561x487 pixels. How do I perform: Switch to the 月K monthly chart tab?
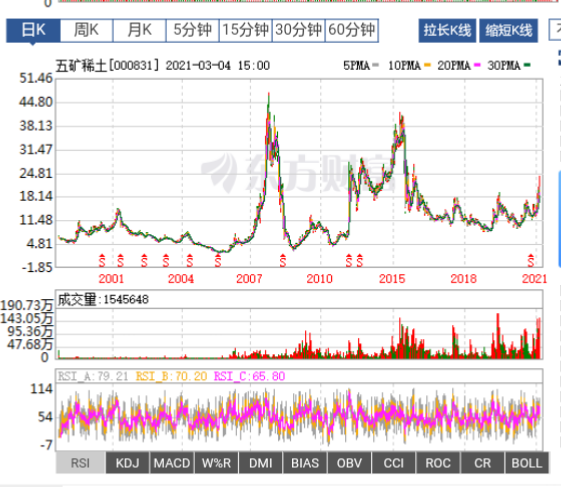(140, 30)
